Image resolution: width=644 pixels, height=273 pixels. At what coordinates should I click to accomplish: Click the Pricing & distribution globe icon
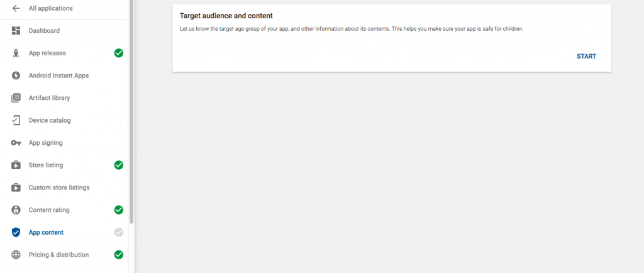pyautogui.click(x=16, y=255)
